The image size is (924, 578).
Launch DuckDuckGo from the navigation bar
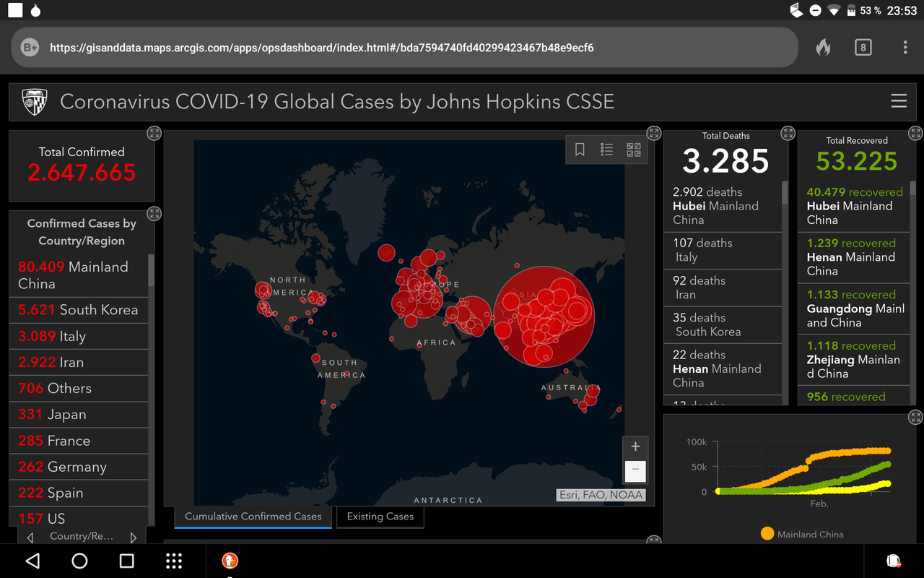[230, 561]
